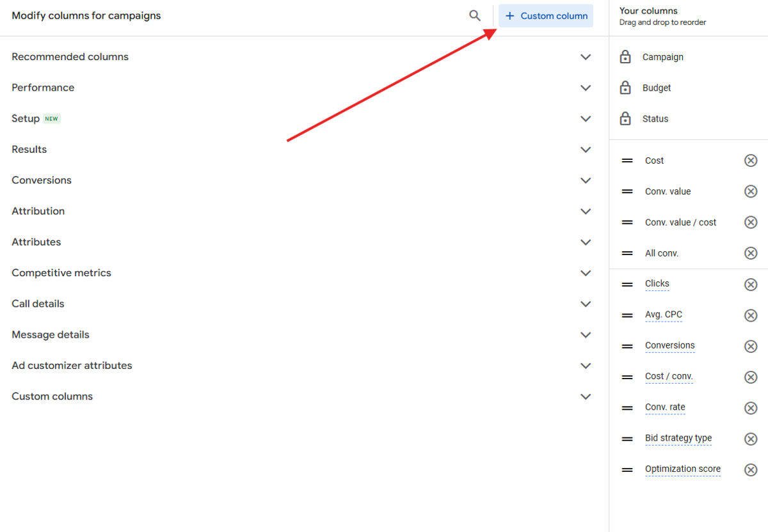
Task: Remove the All conv. column
Action: pyautogui.click(x=751, y=253)
